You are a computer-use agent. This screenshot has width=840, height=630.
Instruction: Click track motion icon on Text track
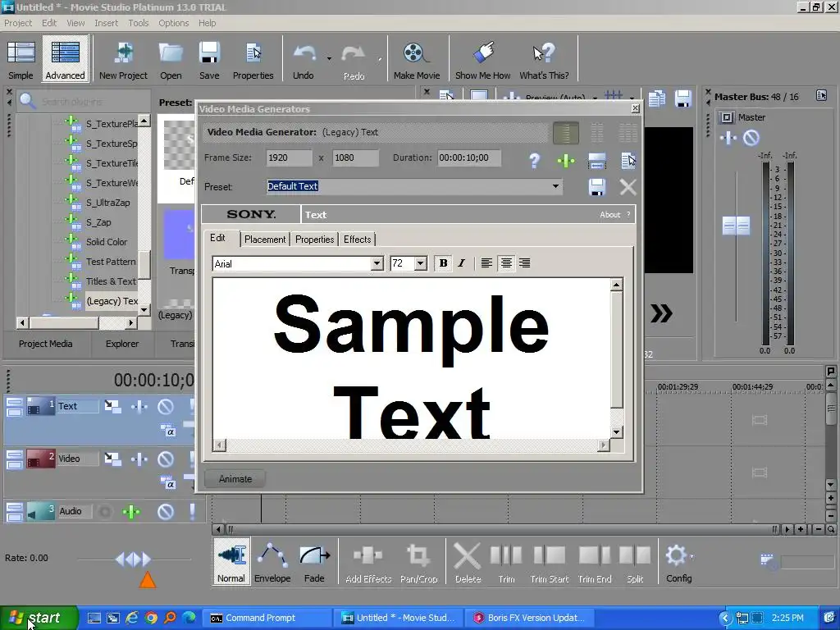pyautogui.click(x=112, y=406)
